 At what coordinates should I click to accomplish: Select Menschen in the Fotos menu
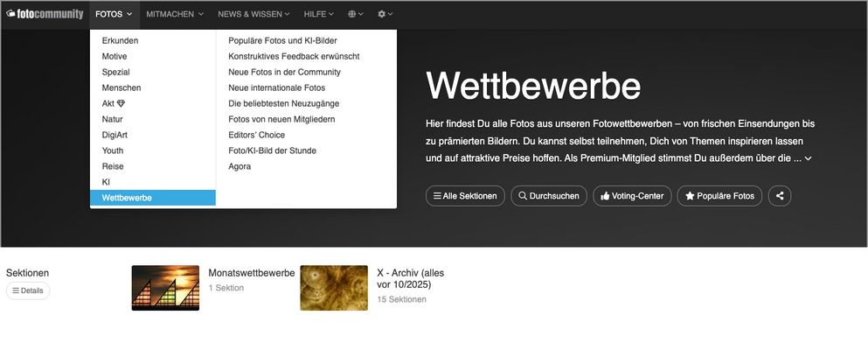coord(153,87)
